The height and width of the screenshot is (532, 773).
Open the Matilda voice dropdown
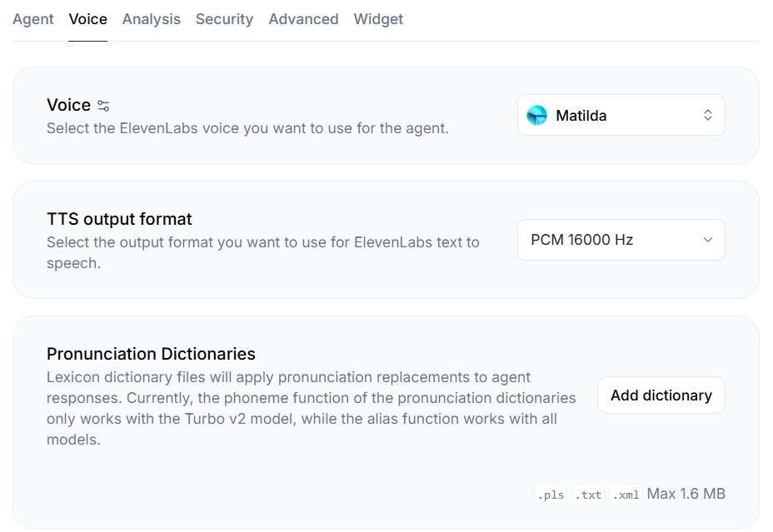621,115
